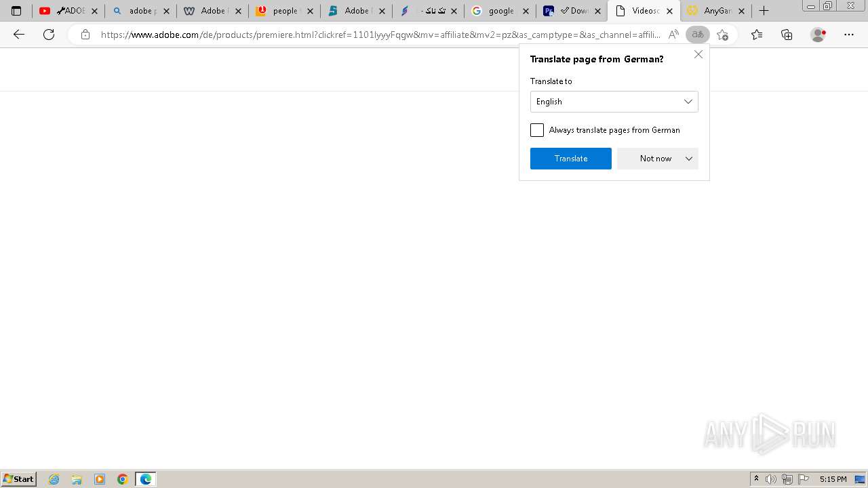868x488 pixels.
Task: Select the Microsoft Edge taskbar icon
Action: pyautogui.click(x=145, y=479)
